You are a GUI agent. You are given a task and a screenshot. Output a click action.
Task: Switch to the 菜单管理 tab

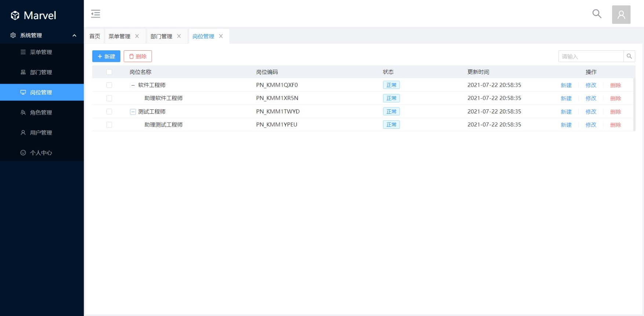pos(119,36)
